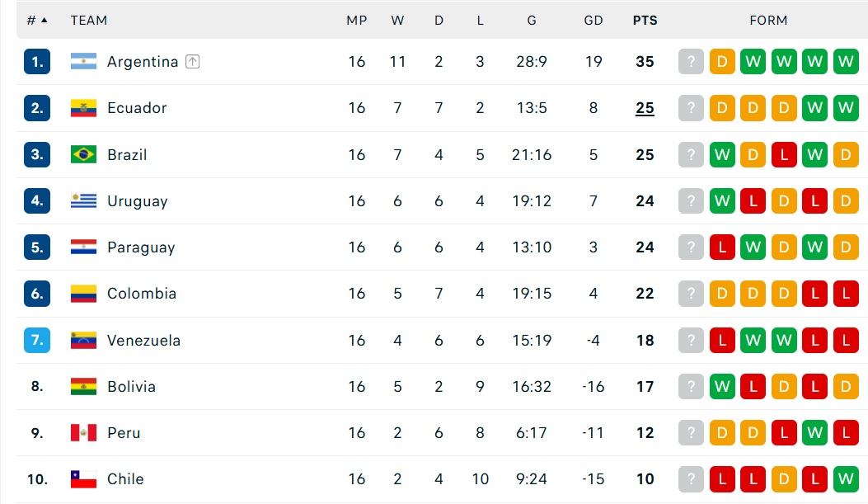This screenshot has width=868, height=504.
Task: Click the Brazil flag icon
Action: pyautogui.click(x=83, y=154)
